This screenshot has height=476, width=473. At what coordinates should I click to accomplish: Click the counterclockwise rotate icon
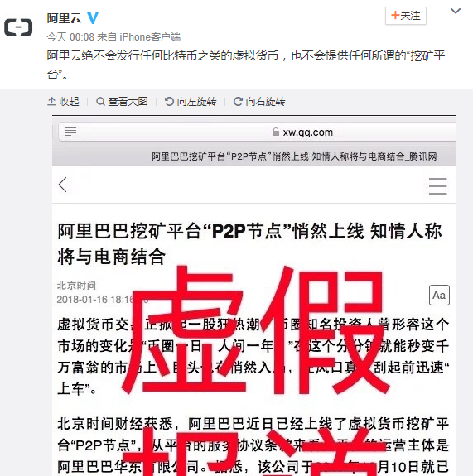(x=169, y=101)
